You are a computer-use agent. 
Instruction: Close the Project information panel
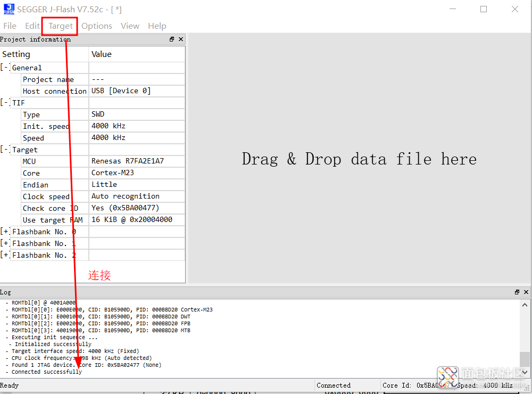point(181,39)
